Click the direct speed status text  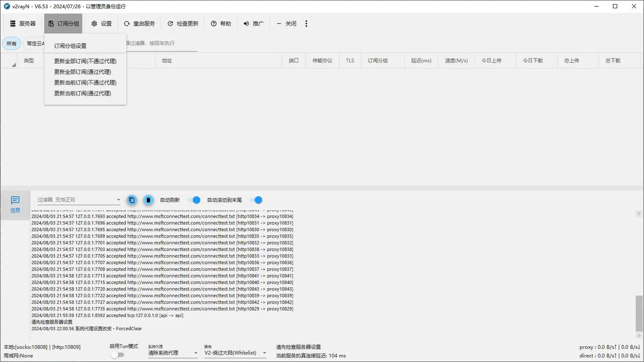609,356
